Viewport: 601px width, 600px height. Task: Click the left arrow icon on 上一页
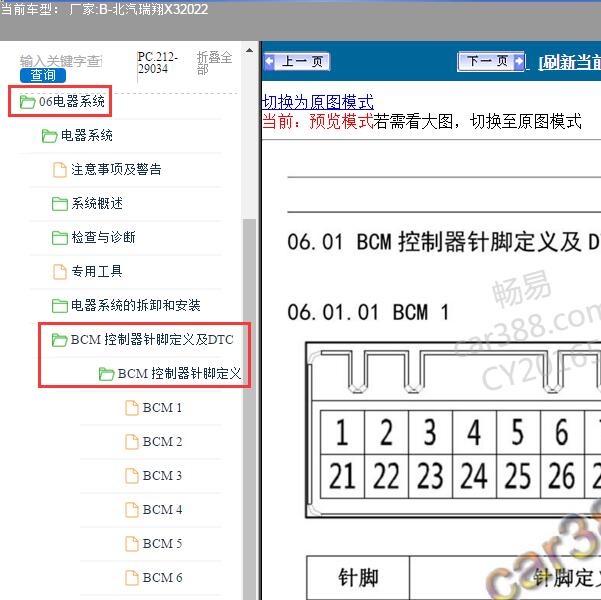tap(269, 61)
